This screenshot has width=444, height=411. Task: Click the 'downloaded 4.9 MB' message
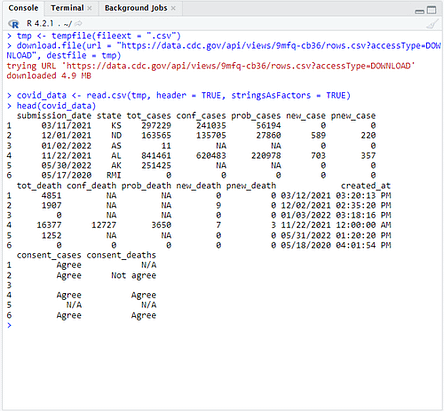49,76
